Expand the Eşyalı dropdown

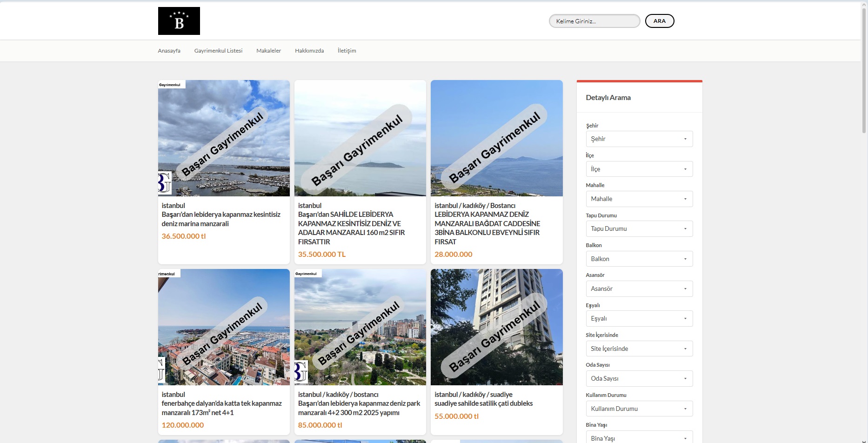tap(639, 318)
